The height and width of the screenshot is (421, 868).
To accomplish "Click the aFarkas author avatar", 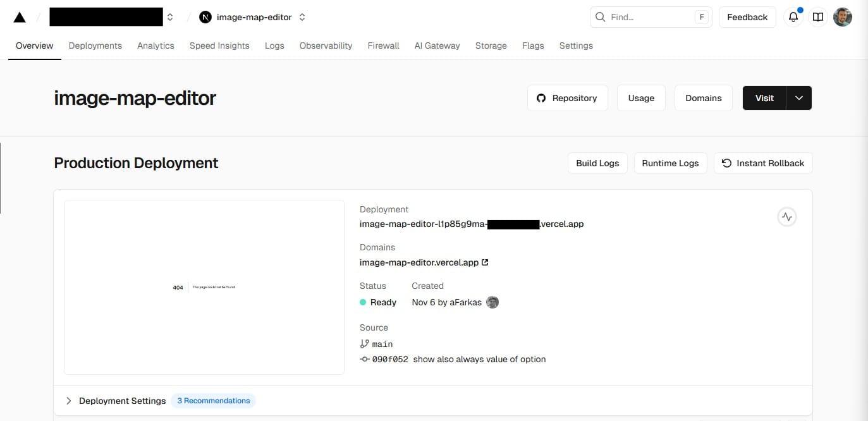I will click(492, 302).
